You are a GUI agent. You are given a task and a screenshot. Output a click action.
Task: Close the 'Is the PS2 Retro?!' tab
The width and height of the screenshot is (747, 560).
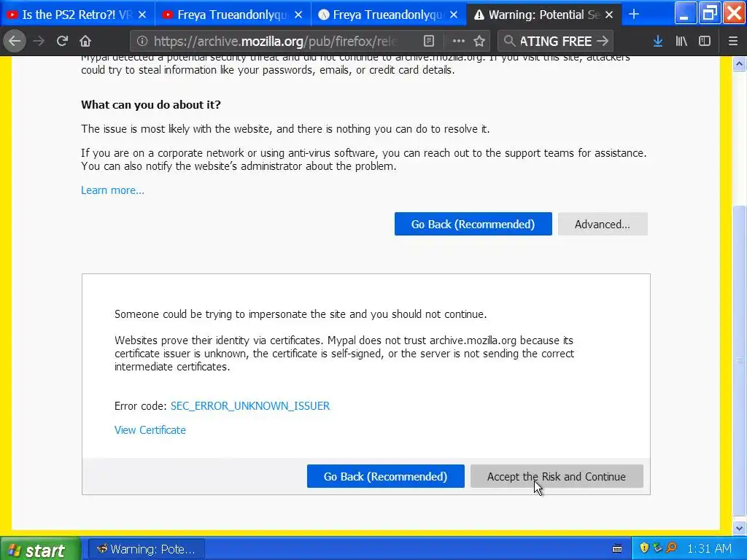pos(142,15)
